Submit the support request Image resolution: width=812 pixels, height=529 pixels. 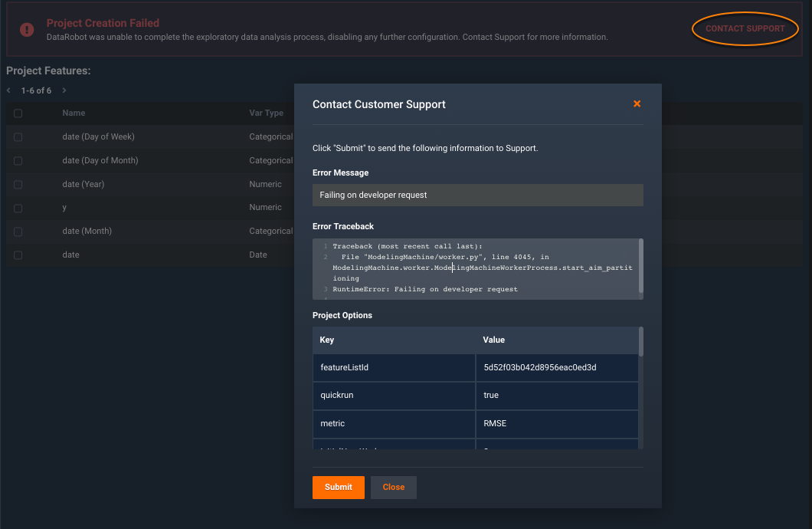338,487
